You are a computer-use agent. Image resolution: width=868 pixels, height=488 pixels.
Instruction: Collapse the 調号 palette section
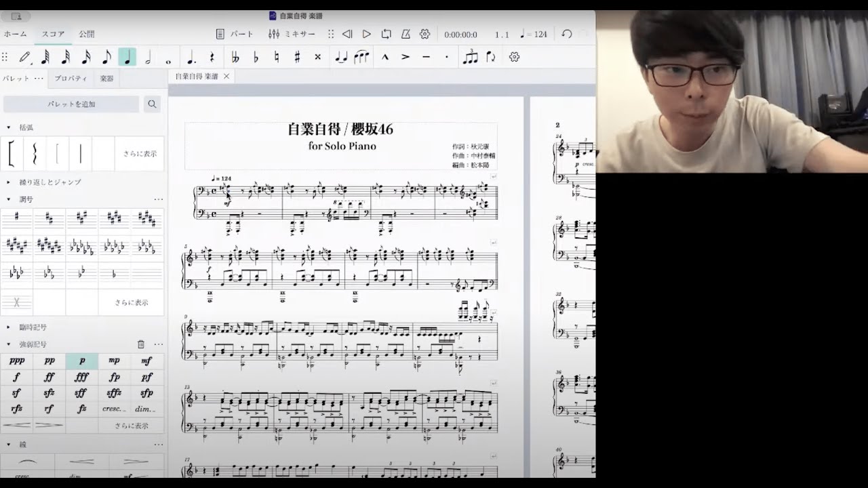(x=9, y=199)
